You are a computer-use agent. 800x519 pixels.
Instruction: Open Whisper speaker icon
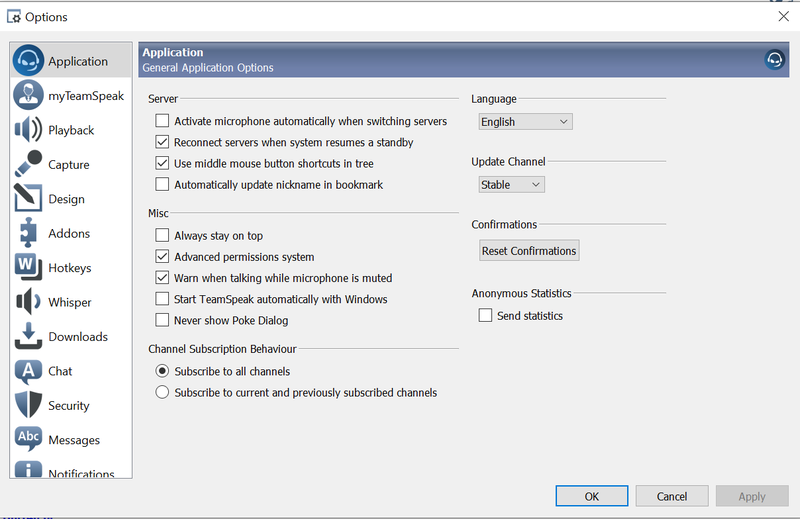point(29,302)
